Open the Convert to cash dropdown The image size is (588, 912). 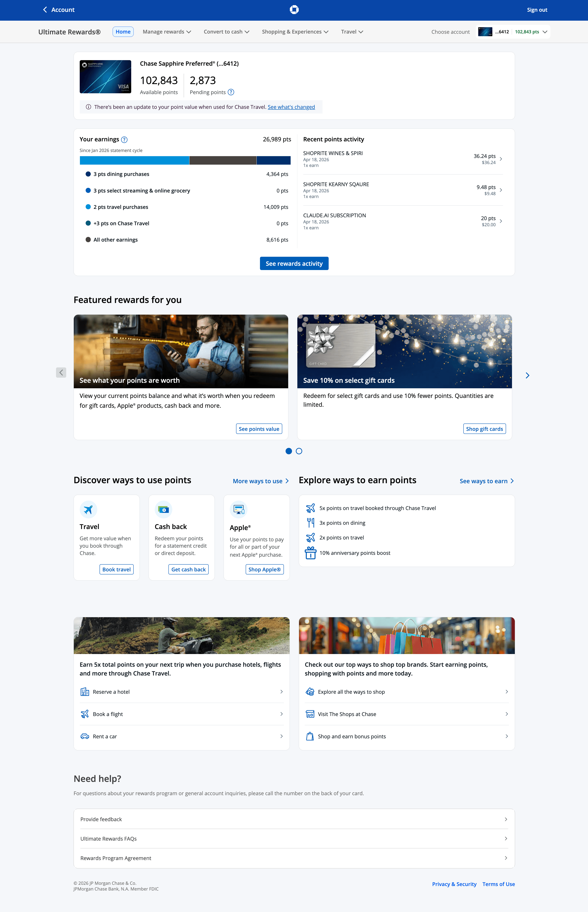[x=226, y=32]
